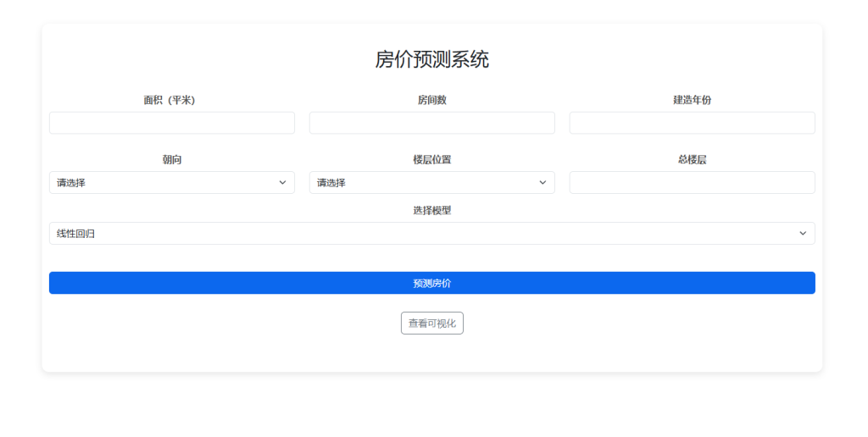Click the 选择模型 label
Image resolution: width=868 pixels, height=437 pixels.
[x=431, y=210]
